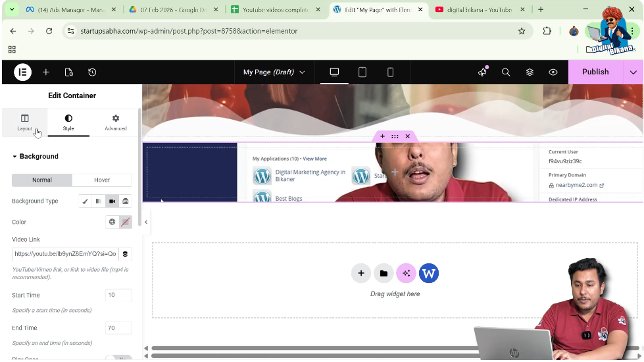Click the Color picker swatch
This screenshot has width=644, height=362.
(x=126, y=222)
